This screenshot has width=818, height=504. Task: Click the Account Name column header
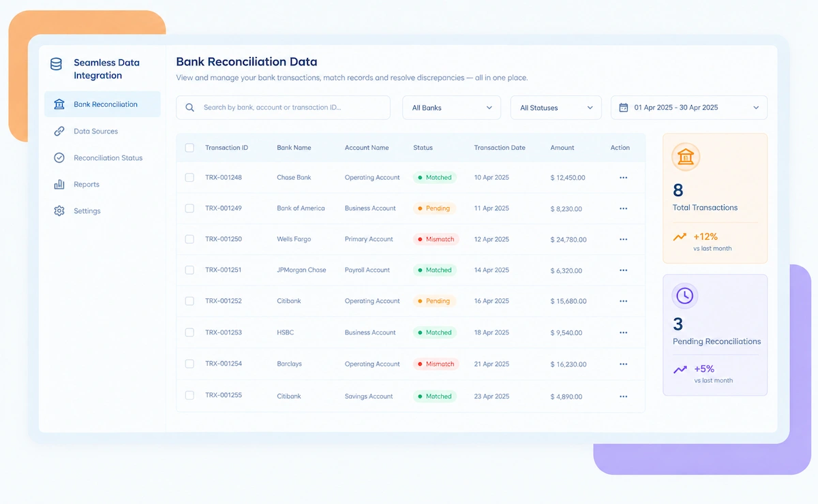[367, 148]
